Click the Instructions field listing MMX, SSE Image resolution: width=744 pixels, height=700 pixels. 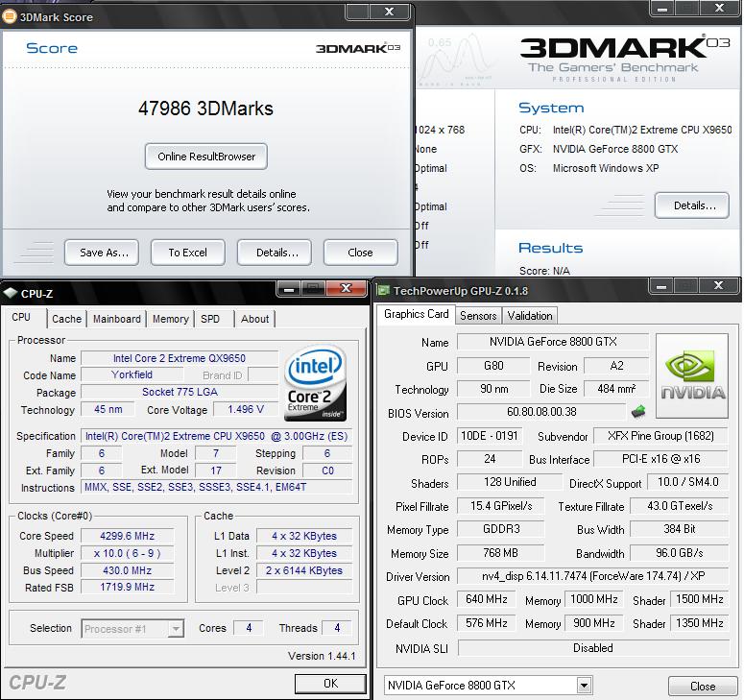point(216,487)
